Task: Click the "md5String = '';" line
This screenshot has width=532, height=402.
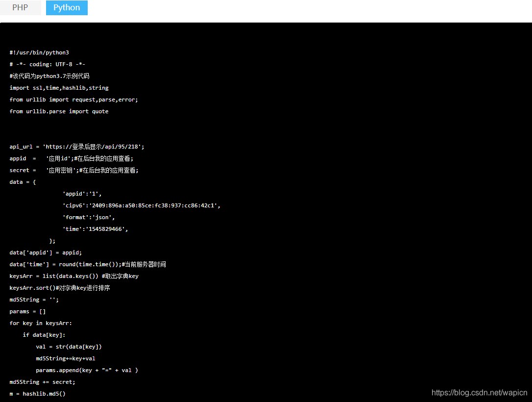Action: [x=34, y=300]
